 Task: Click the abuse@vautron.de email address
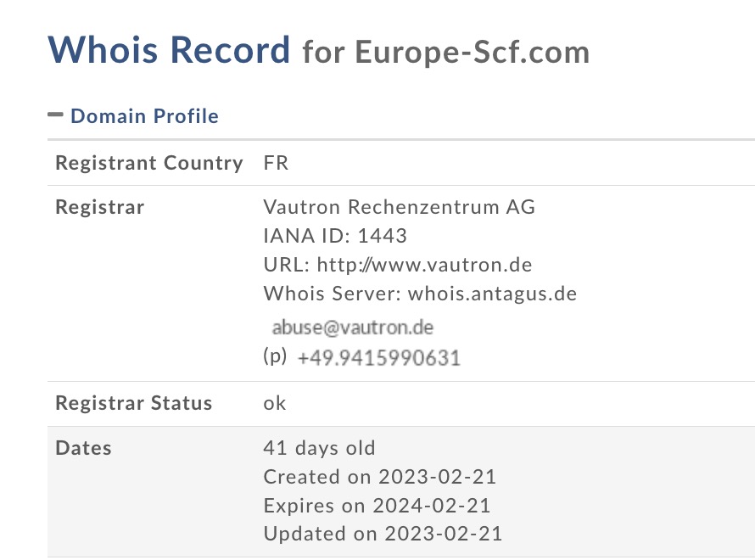pos(353,328)
